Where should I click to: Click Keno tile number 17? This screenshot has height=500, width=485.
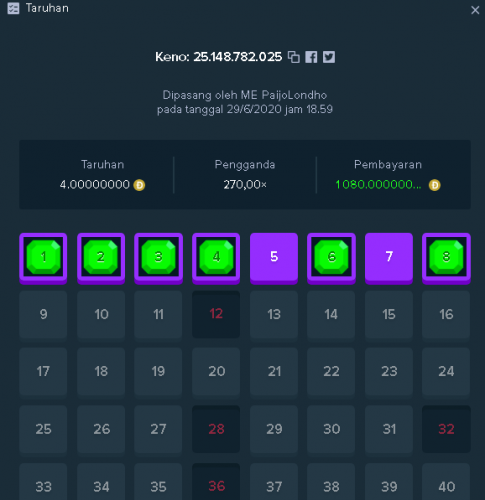43,372
